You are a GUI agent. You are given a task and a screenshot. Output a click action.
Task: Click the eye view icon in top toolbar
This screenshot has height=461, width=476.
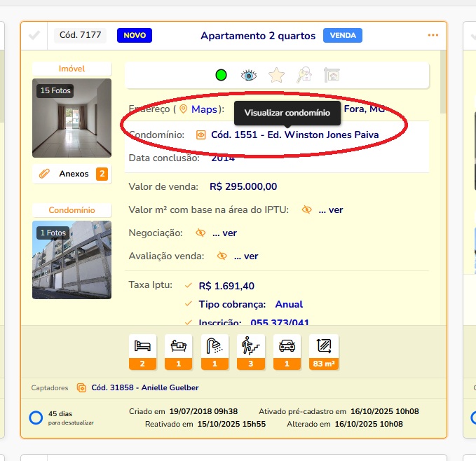click(x=249, y=75)
